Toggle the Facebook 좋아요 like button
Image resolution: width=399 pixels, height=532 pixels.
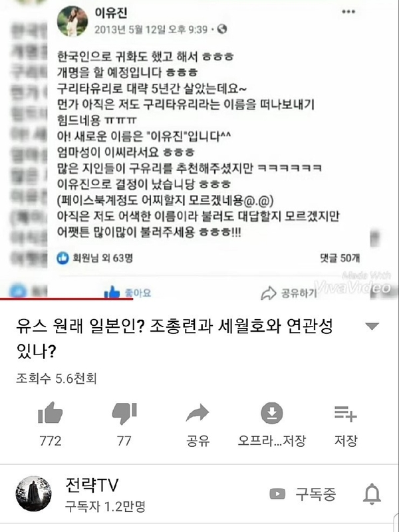[127, 293]
